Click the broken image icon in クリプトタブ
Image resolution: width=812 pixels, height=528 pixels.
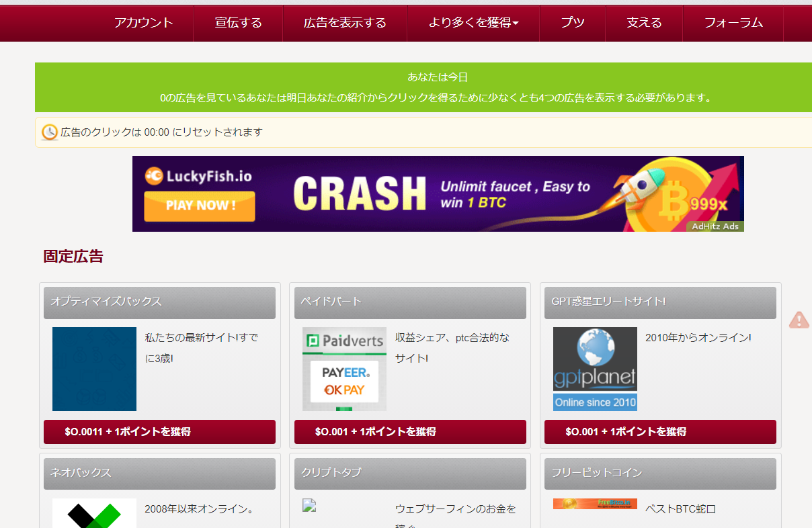(x=309, y=507)
